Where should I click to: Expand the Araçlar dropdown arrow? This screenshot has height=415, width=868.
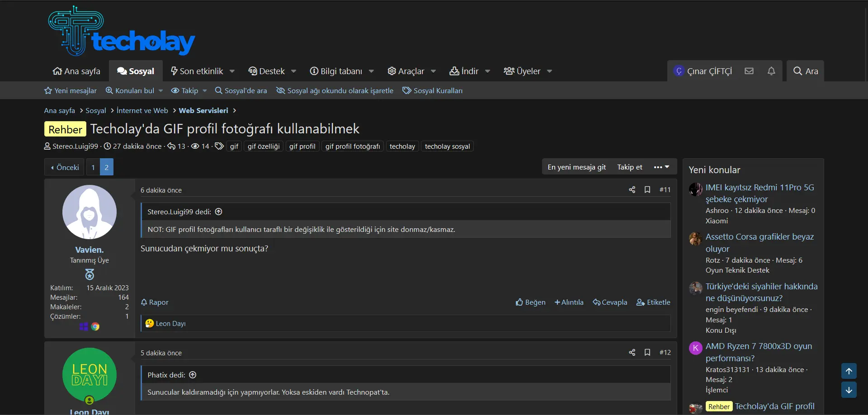point(433,71)
